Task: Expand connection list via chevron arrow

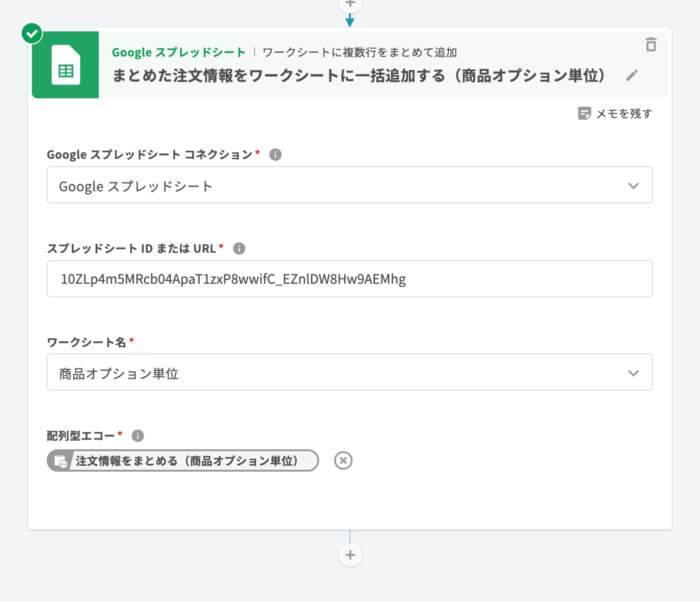Action: tap(633, 185)
